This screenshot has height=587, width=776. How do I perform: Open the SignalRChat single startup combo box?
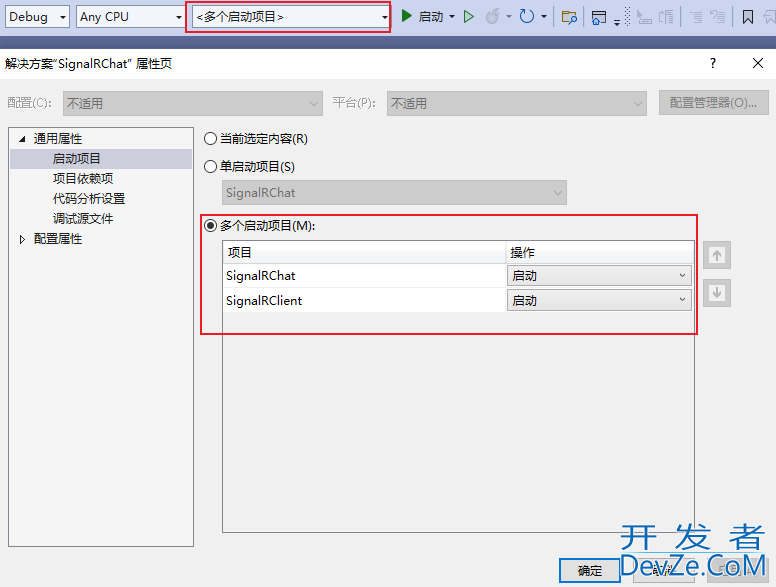394,193
